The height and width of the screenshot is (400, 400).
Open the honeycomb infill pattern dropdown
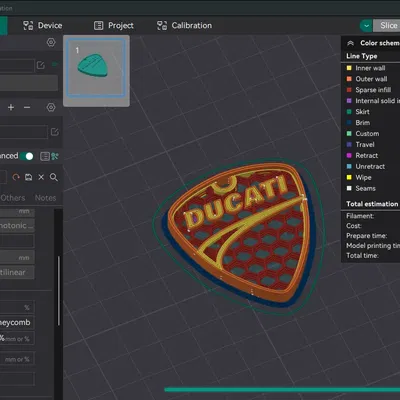pos(17,322)
